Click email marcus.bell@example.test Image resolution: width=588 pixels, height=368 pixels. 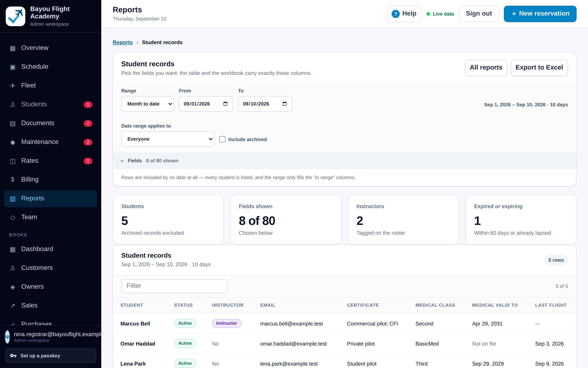point(291,324)
